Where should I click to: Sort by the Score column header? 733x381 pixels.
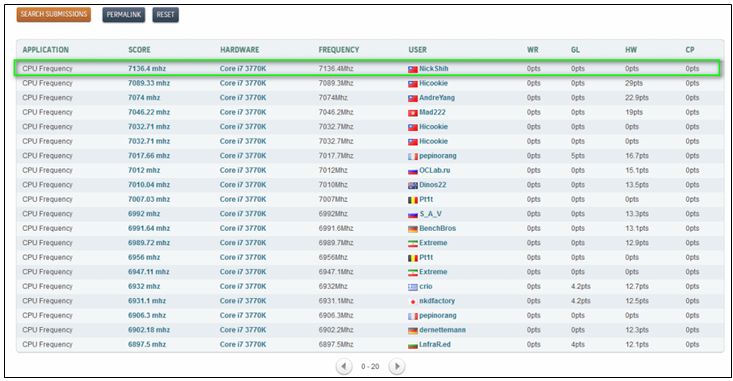pyautogui.click(x=139, y=50)
